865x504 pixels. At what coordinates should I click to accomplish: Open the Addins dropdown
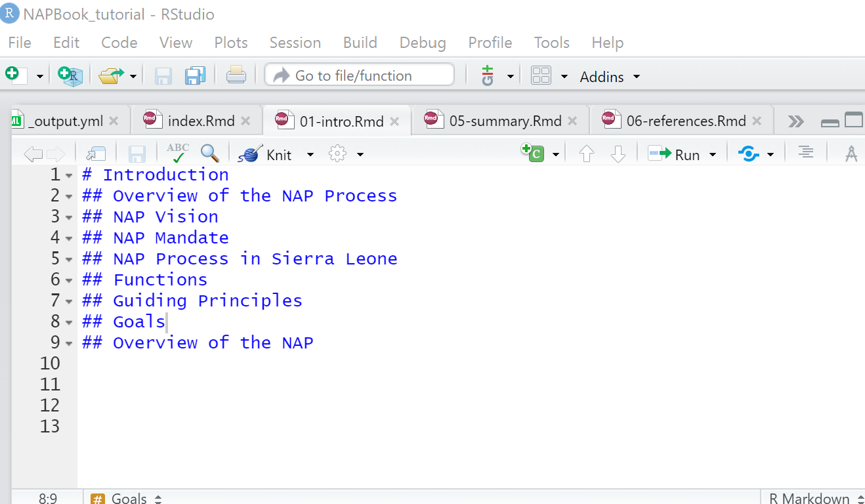[609, 77]
